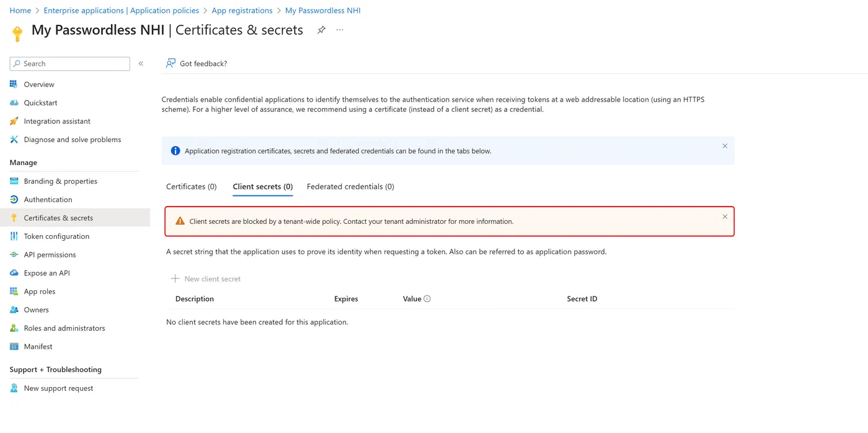The height and width of the screenshot is (433, 868).
Task: Click the Authentication circular arrow icon
Action: [14, 200]
